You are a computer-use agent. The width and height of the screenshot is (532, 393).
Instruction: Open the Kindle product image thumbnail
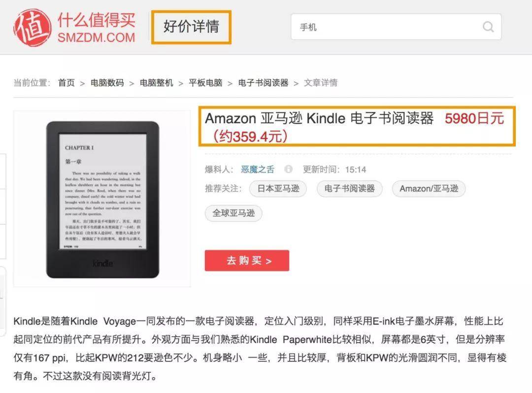102,199
